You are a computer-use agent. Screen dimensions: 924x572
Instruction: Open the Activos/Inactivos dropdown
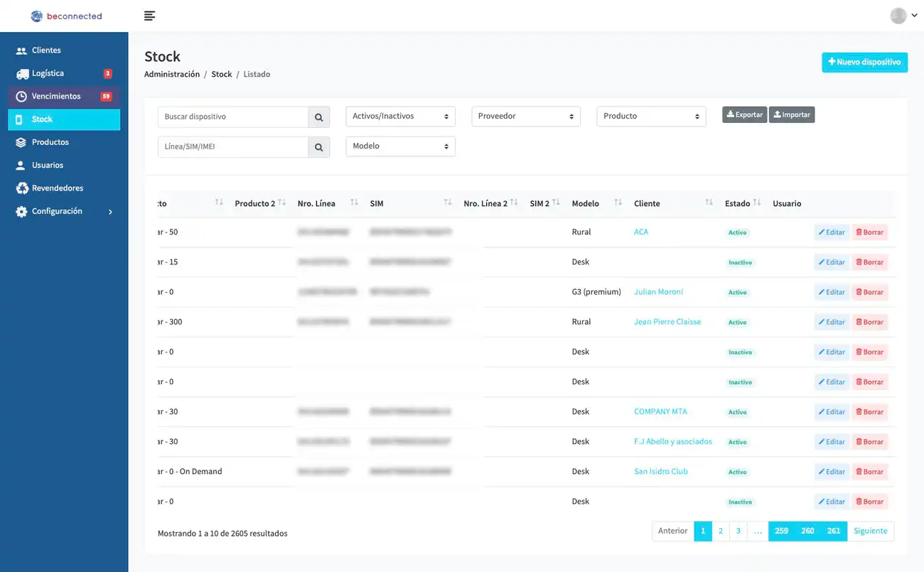pyautogui.click(x=400, y=117)
